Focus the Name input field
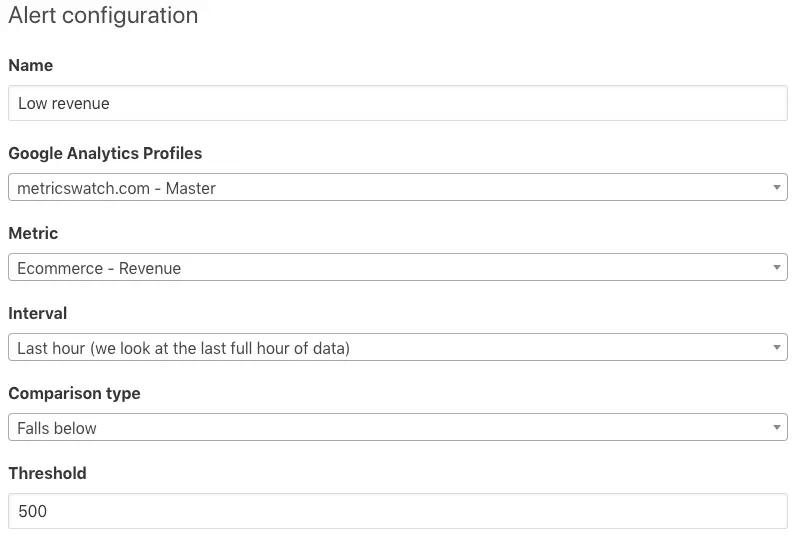Screen dimensions: 796x542 (x=397, y=103)
